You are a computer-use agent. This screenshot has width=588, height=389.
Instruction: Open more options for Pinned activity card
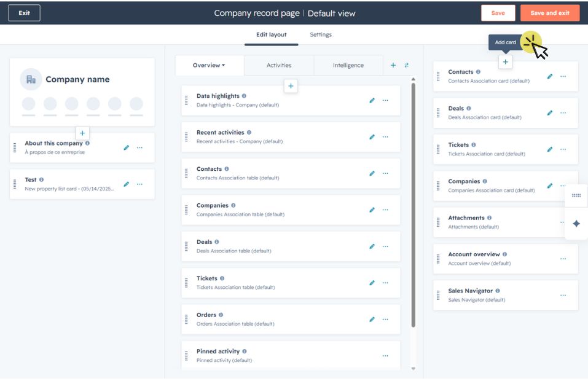click(x=385, y=356)
